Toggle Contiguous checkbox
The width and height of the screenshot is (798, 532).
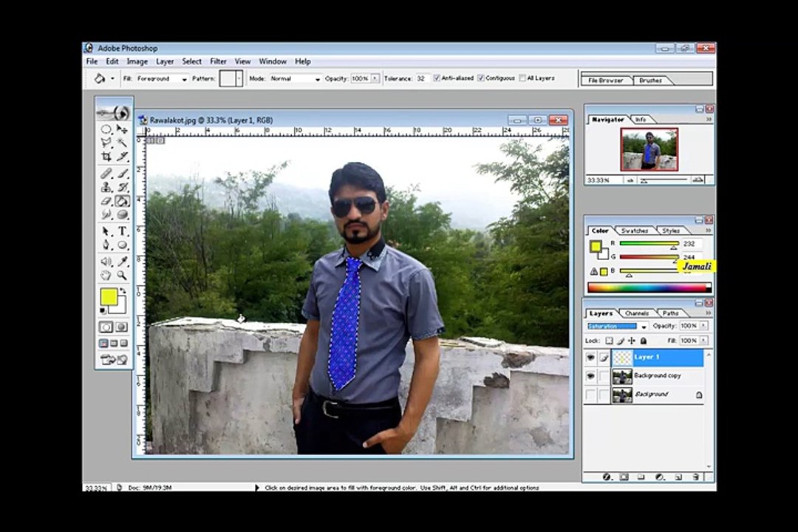pos(481,78)
